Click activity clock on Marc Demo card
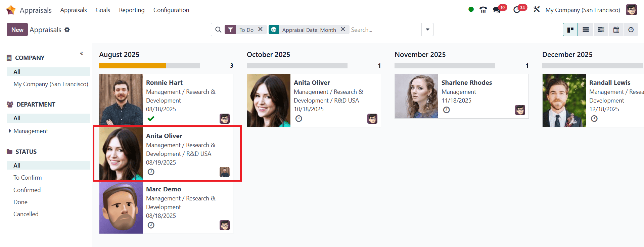Image resolution: width=644 pixels, height=247 pixels. point(151,225)
